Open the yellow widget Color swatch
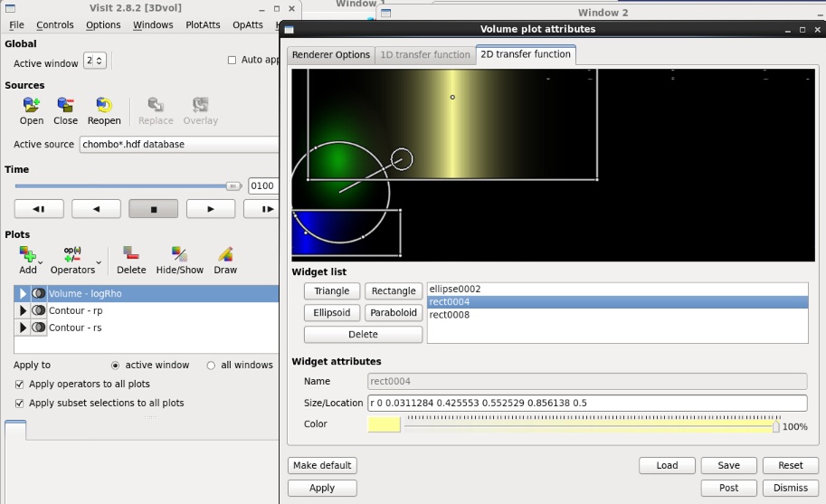Image resolution: width=826 pixels, height=504 pixels. (384, 424)
